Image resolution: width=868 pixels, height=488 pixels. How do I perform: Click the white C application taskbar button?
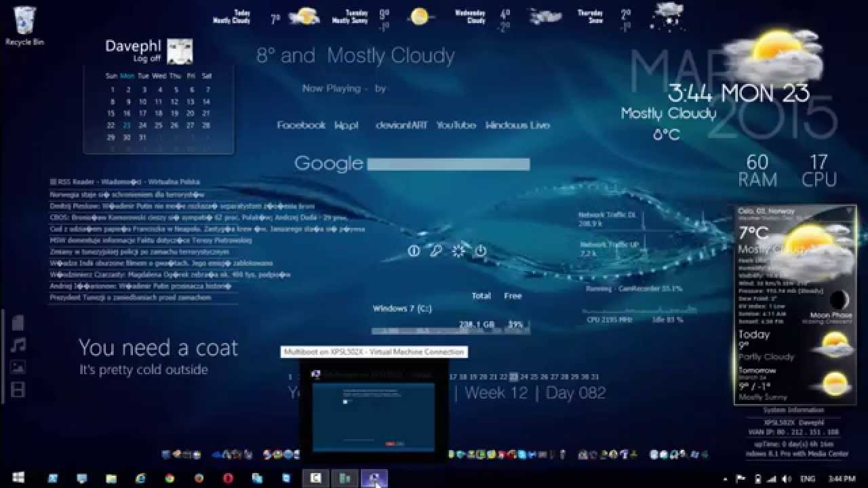(315, 478)
